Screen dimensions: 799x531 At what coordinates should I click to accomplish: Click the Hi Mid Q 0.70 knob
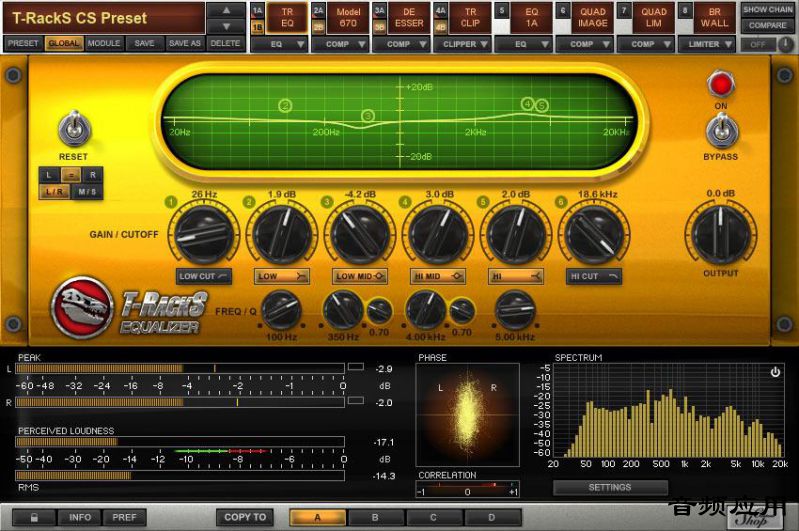pyautogui.click(x=462, y=310)
